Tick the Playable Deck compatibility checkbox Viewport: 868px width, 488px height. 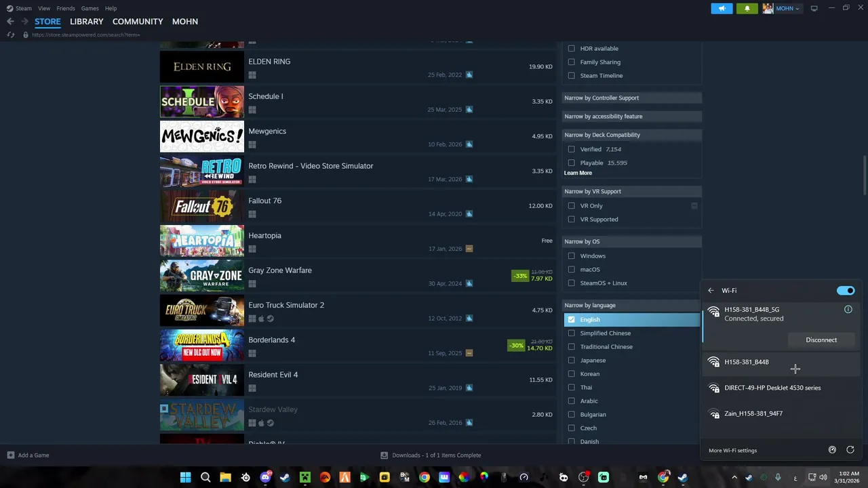point(571,163)
